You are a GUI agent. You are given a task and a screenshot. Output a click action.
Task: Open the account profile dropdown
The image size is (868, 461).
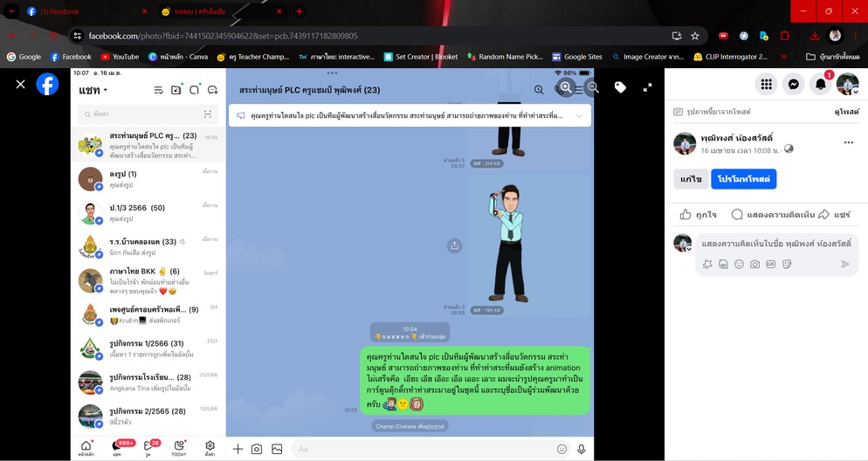coord(848,84)
